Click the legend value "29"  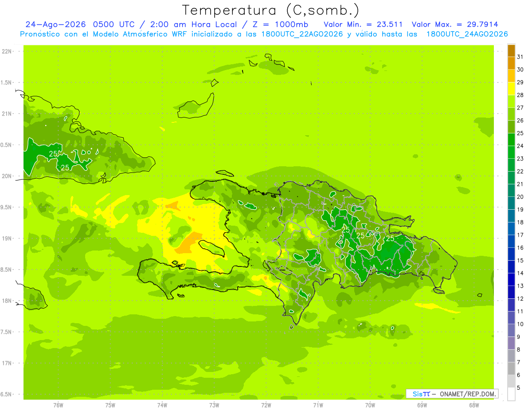point(520,82)
